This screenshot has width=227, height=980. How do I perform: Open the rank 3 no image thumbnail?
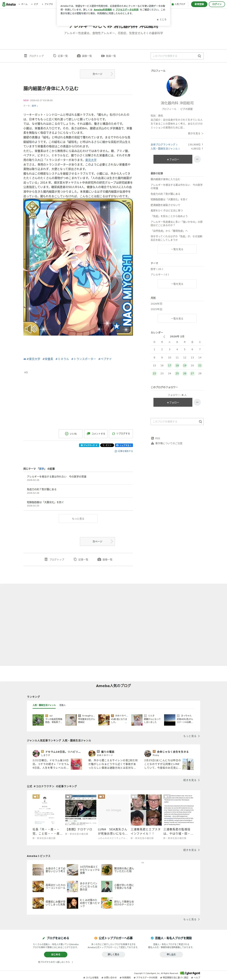tap(113, 810)
